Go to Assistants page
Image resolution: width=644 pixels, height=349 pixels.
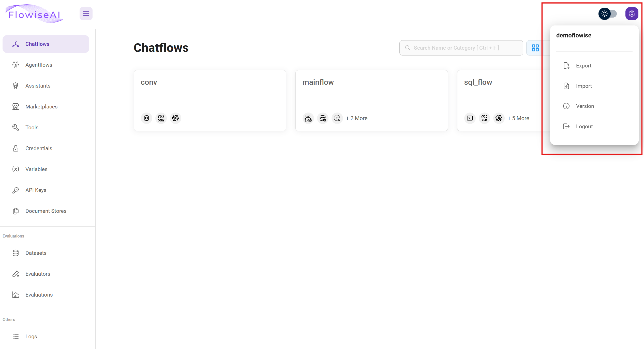pos(38,86)
